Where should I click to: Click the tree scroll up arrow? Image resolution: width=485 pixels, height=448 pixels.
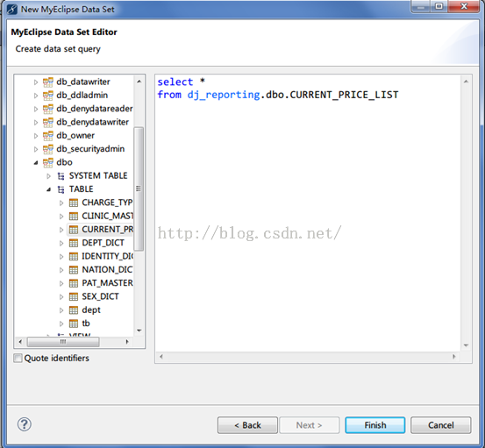[x=139, y=82]
